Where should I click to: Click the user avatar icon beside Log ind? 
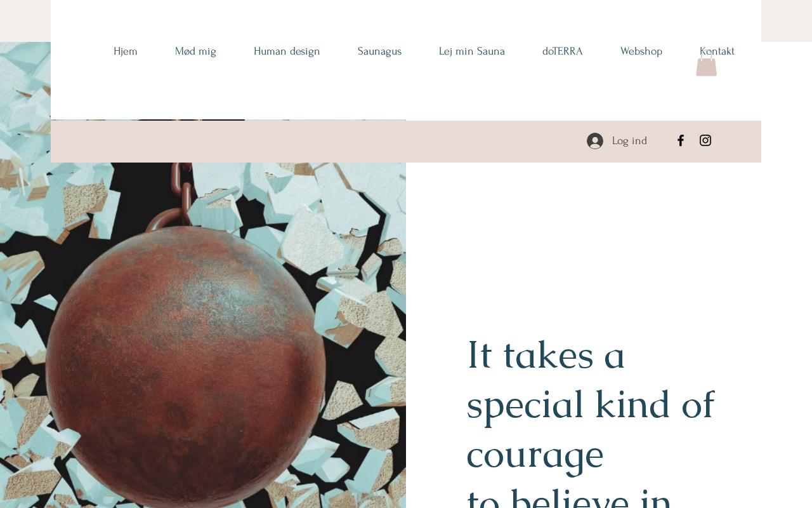coord(595,141)
